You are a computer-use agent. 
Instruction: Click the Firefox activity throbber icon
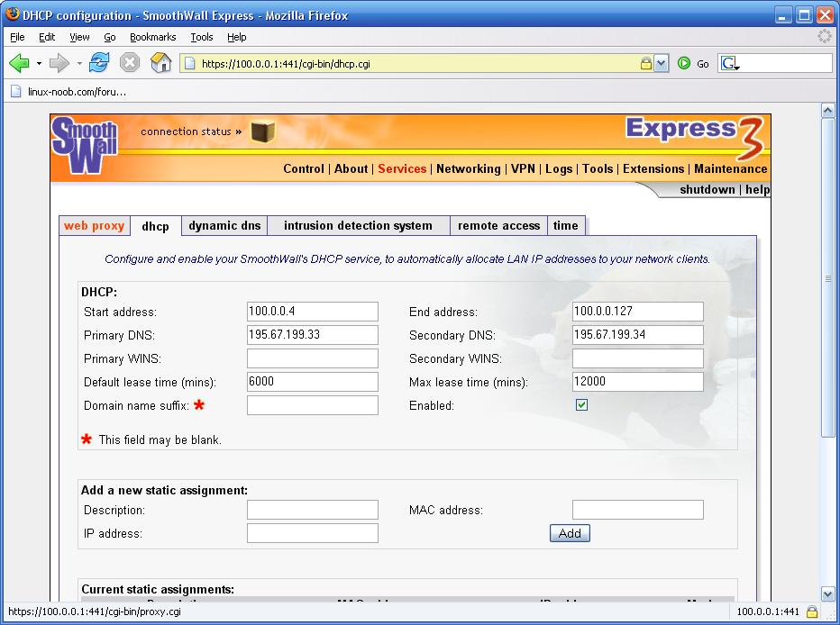tap(824, 36)
